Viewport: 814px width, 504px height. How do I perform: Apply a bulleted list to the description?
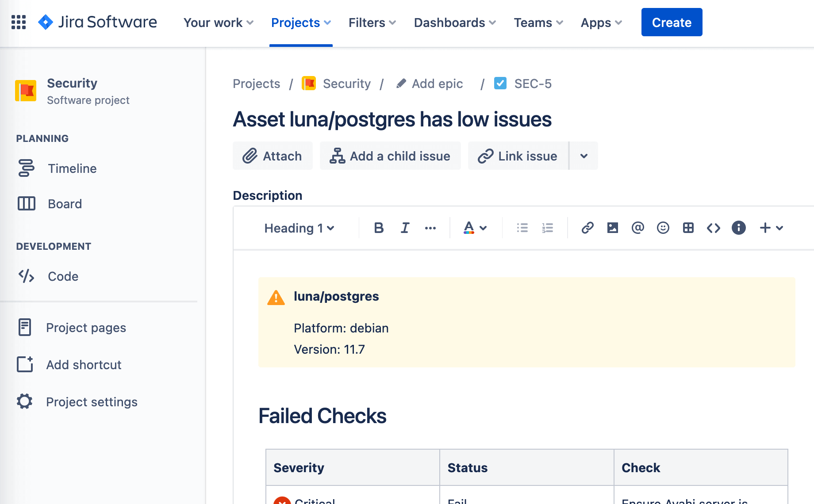pos(522,228)
